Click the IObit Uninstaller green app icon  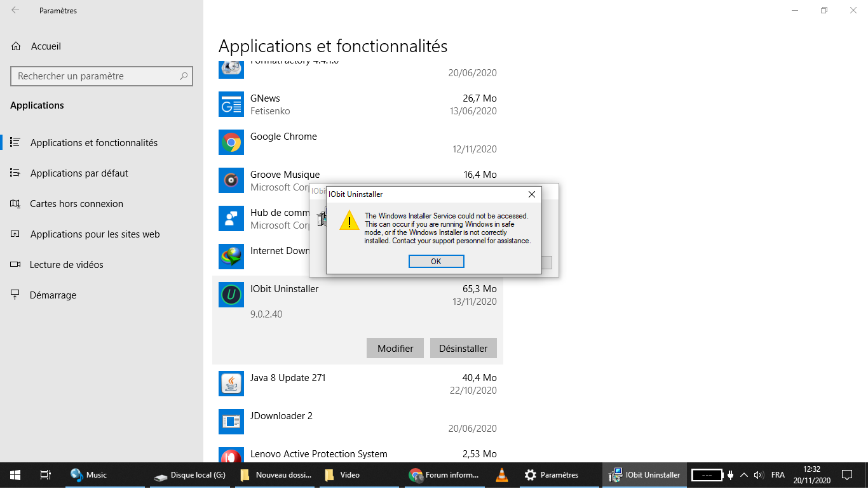[231, 295]
